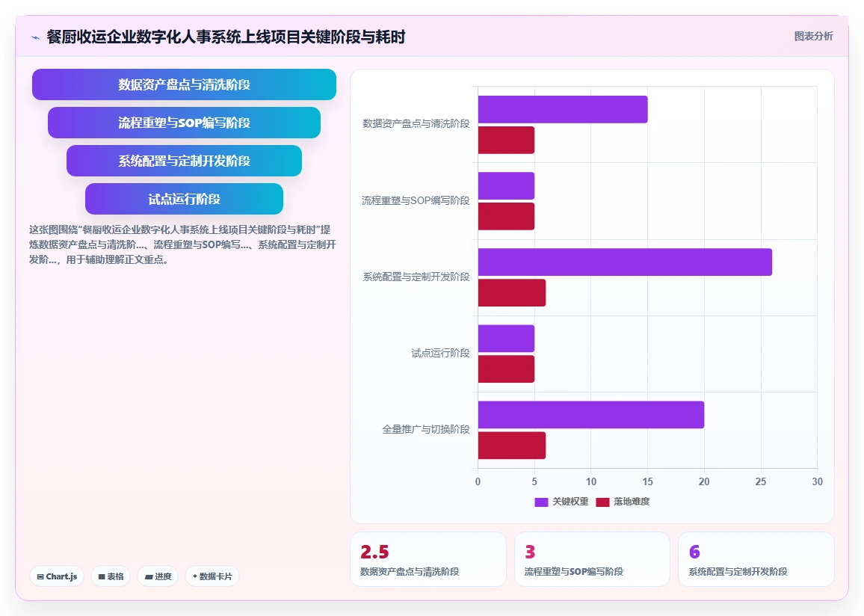Click y-axis label 试点运行阶段
The width and height of the screenshot is (864, 616).
[x=440, y=353]
